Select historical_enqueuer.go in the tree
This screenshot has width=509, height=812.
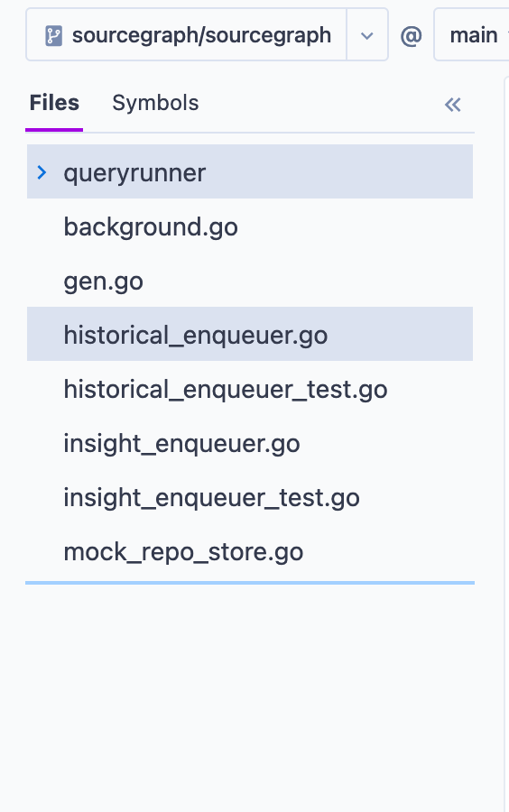250,334
